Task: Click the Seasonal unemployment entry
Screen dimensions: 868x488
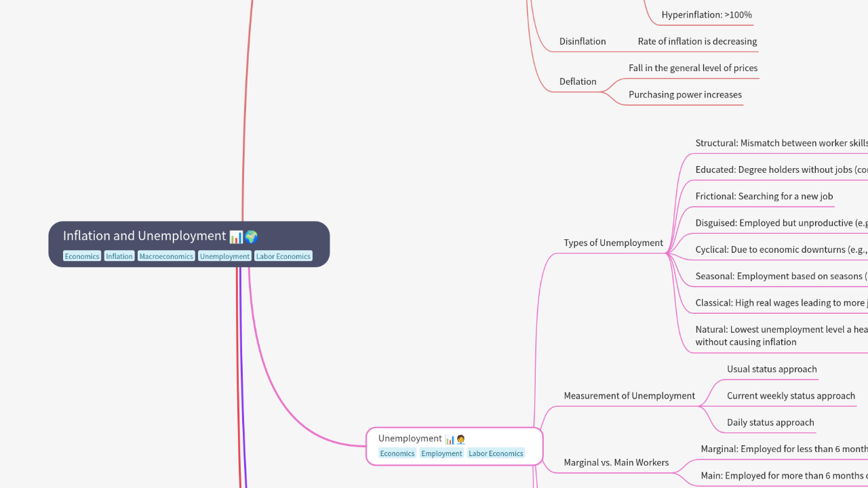Action: pos(781,277)
